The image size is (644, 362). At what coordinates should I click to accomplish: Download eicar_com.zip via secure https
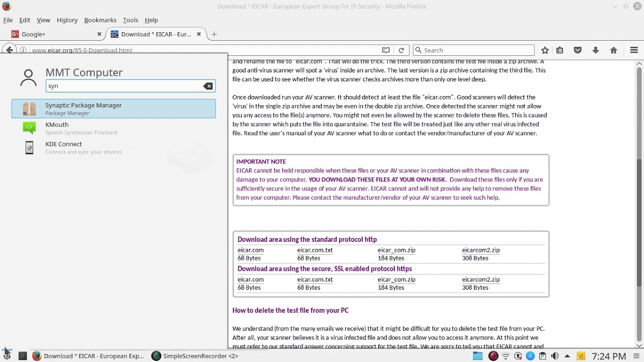(396, 279)
